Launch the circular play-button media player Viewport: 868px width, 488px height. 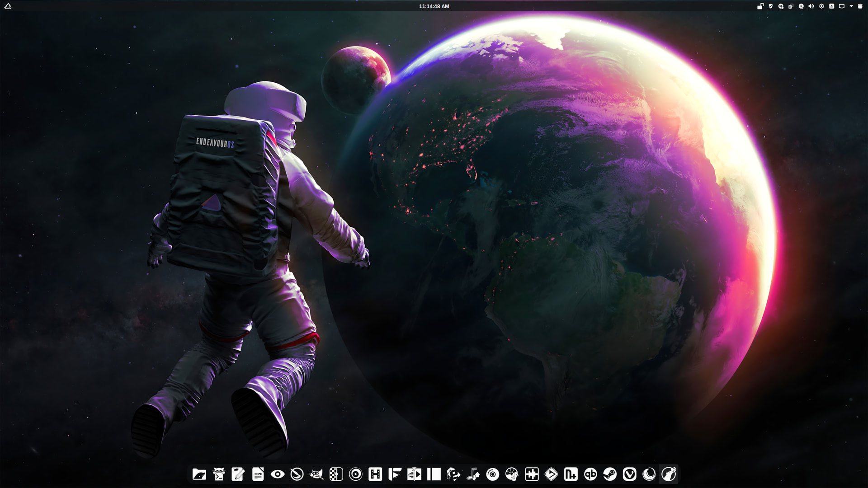pos(356,474)
